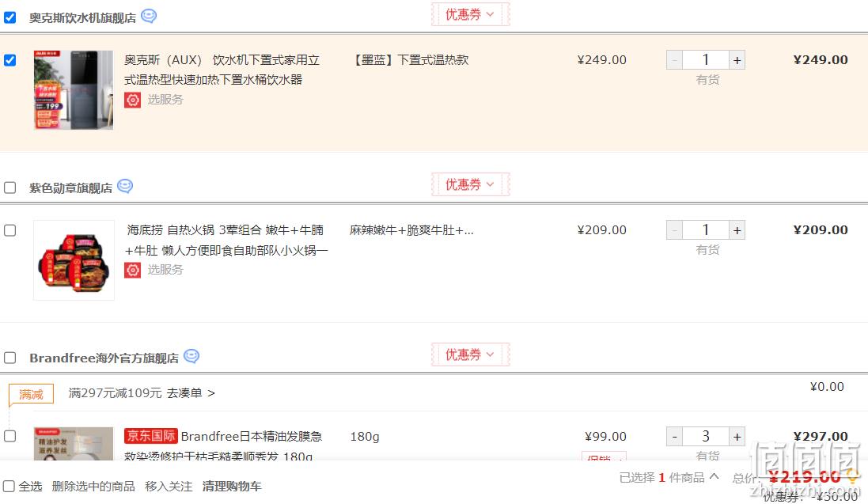Click 删除选中的商品 to delete selected items

(93, 487)
